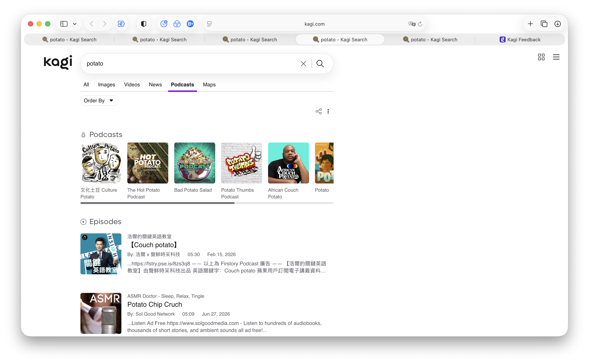Switch to News results
Viewport: 589px width, 364px height.
tap(155, 84)
